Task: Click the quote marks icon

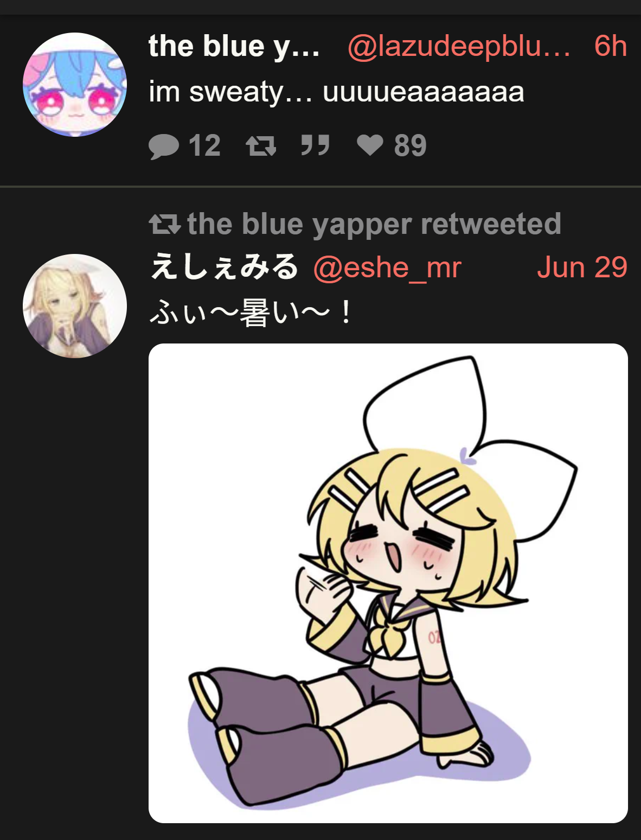Action: coord(315,145)
